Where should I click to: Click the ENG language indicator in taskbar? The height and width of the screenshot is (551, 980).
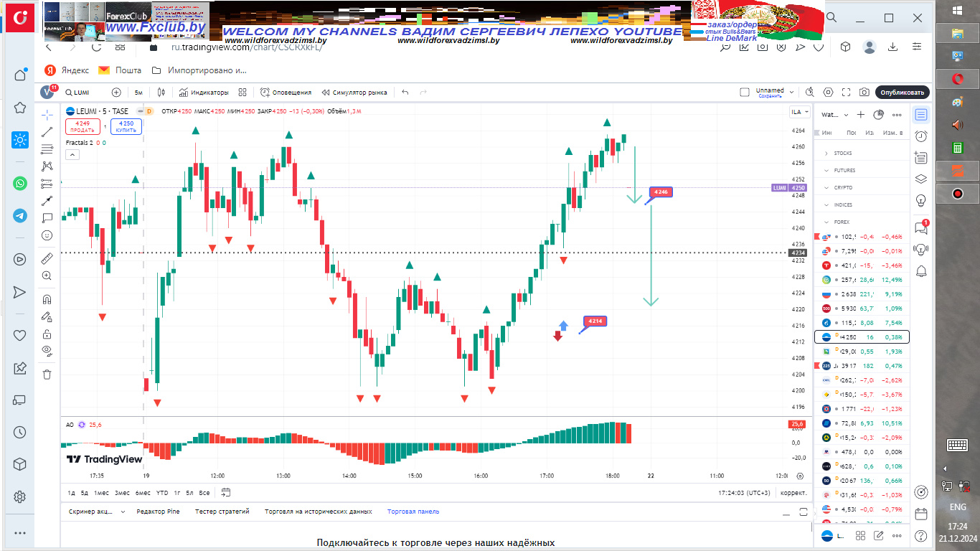pyautogui.click(x=957, y=507)
